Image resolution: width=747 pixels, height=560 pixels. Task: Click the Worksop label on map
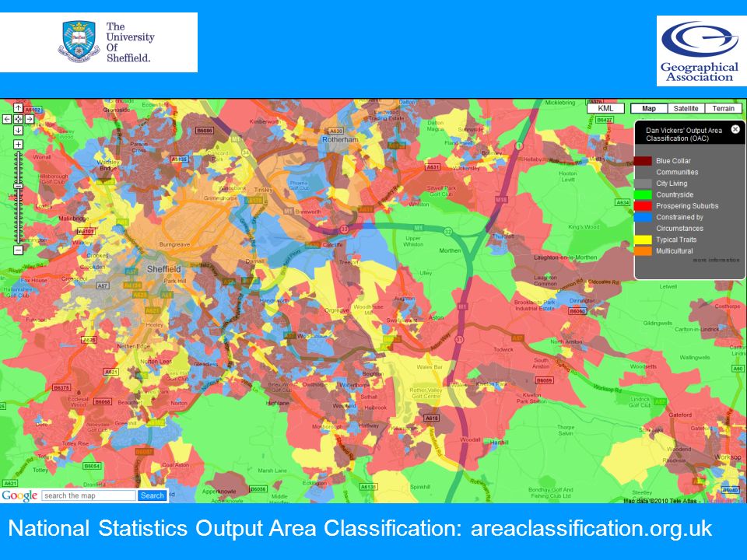tap(728, 457)
